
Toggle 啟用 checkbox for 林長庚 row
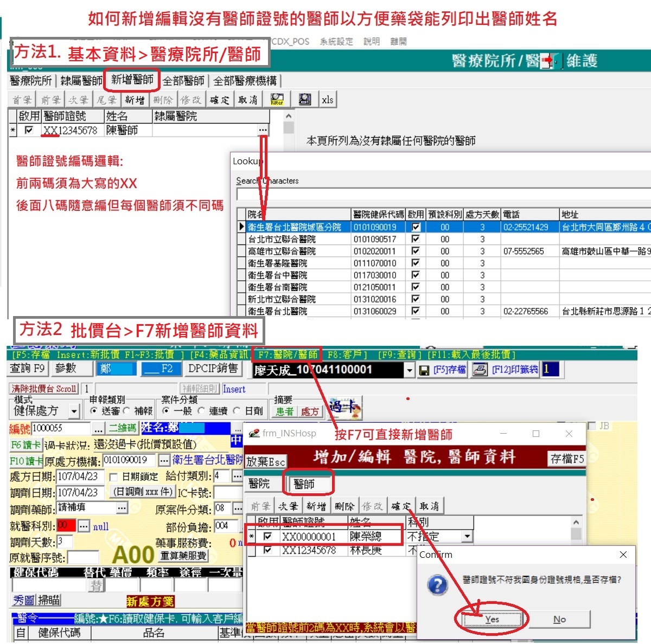[x=267, y=550]
